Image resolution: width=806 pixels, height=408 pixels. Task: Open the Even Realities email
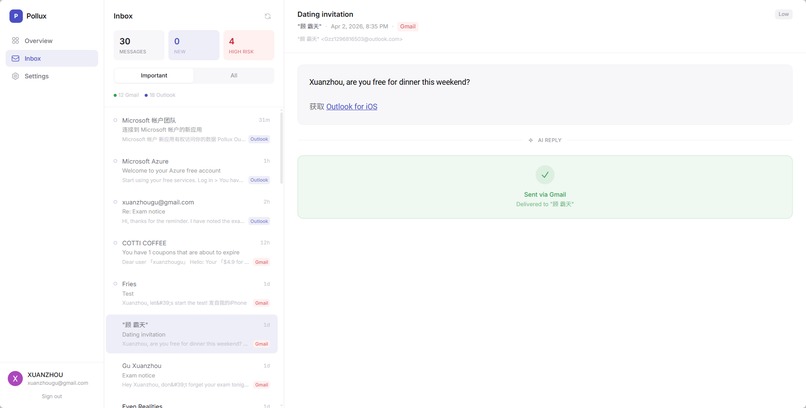(192, 403)
